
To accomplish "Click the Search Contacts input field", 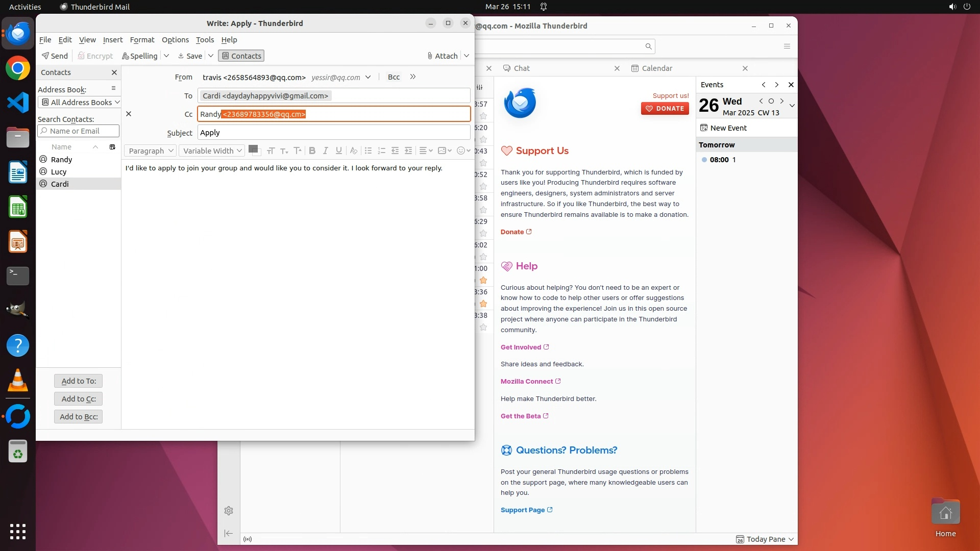I will point(79,131).
